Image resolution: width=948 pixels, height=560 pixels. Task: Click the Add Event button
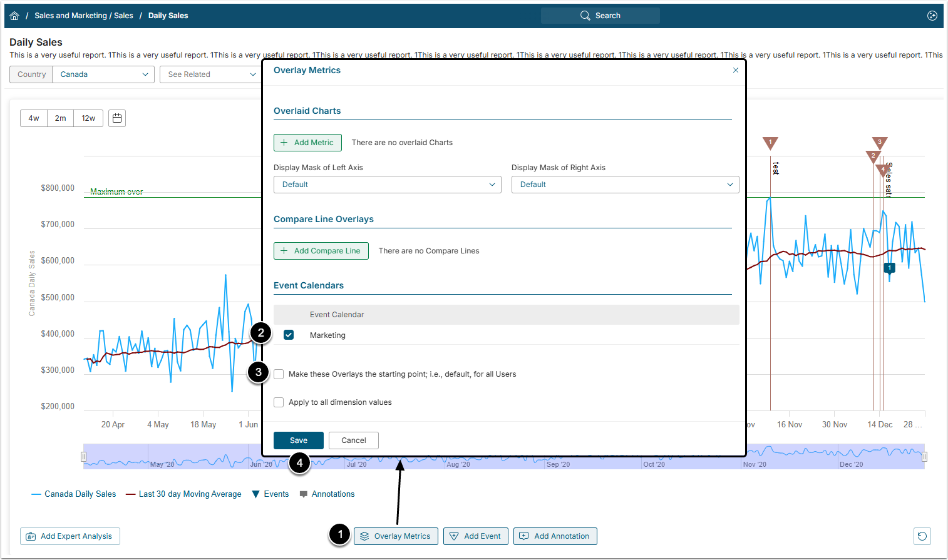click(475, 536)
